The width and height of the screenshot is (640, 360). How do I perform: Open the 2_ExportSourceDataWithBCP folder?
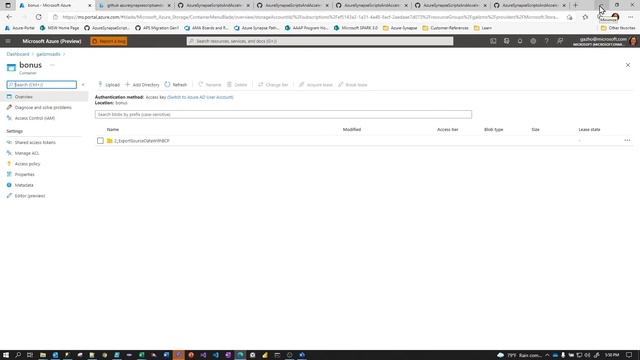point(142,140)
